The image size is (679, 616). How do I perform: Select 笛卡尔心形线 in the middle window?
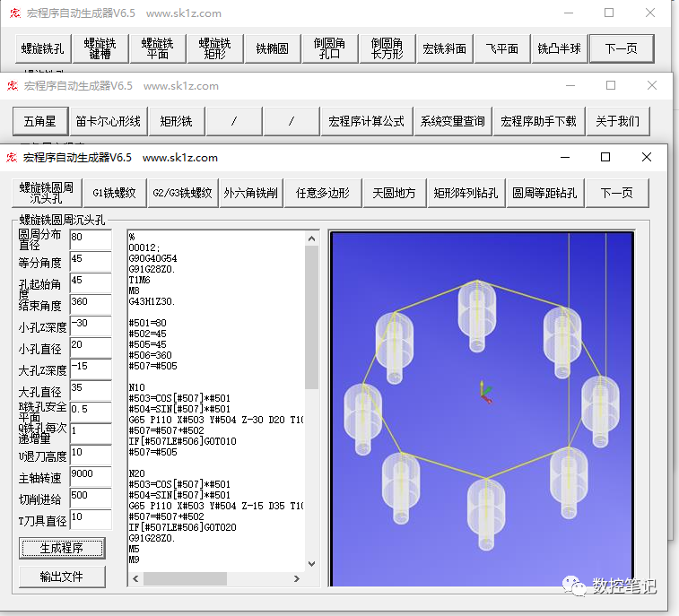(x=109, y=121)
